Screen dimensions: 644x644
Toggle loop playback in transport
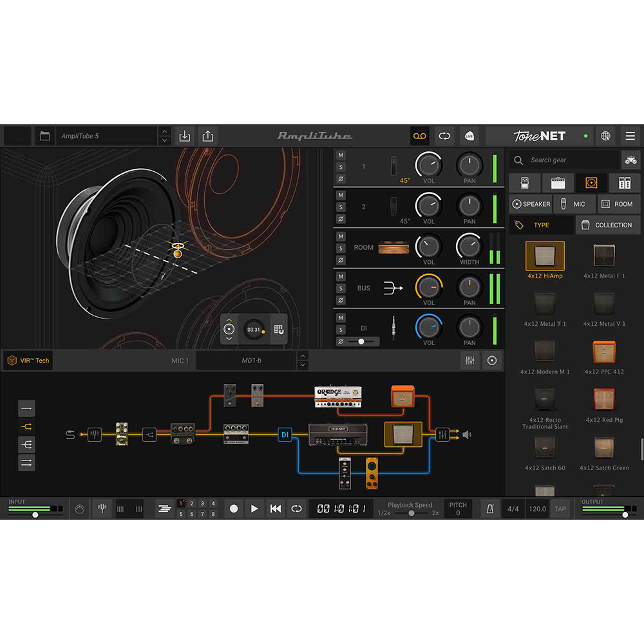(296, 509)
